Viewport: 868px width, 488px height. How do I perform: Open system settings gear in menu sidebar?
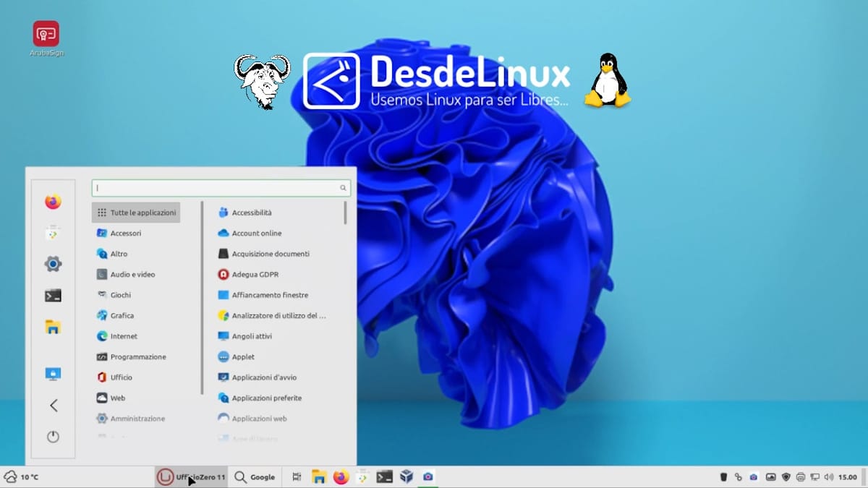pos(53,264)
